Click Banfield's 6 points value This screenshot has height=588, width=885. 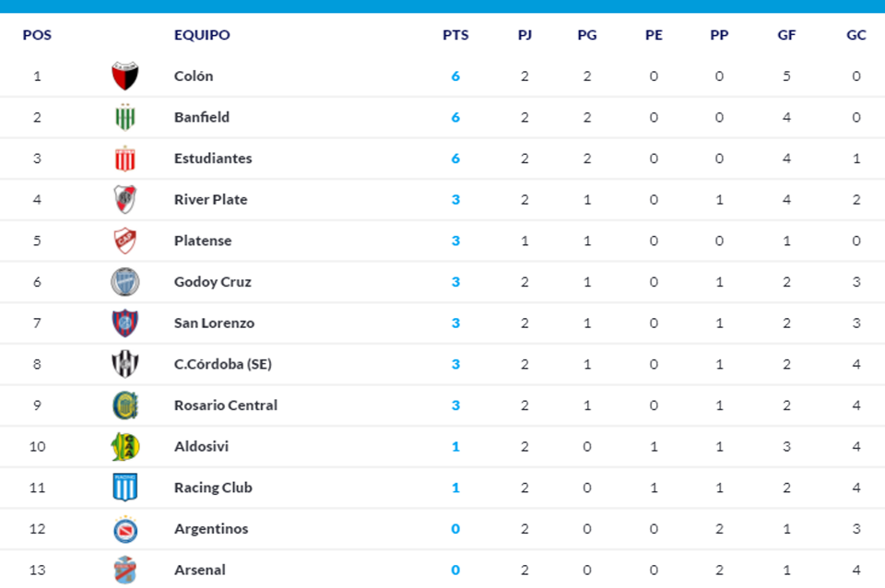[x=455, y=117]
